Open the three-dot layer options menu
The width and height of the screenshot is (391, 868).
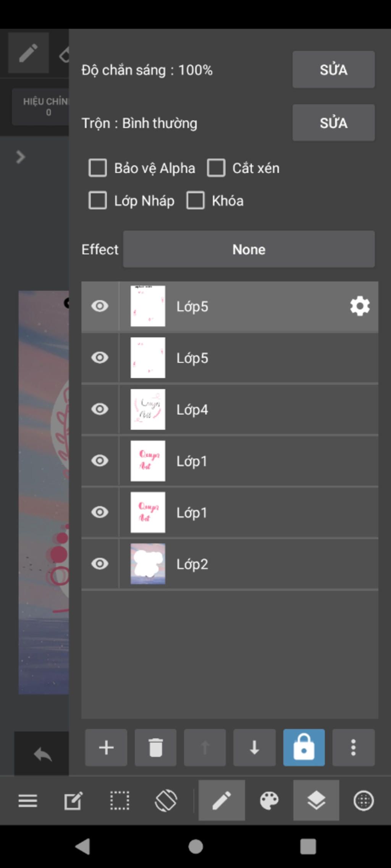click(x=353, y=747)
